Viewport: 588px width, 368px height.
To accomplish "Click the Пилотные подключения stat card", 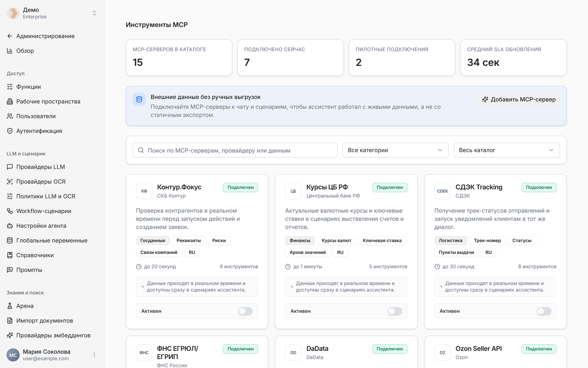I will point(402,58).
